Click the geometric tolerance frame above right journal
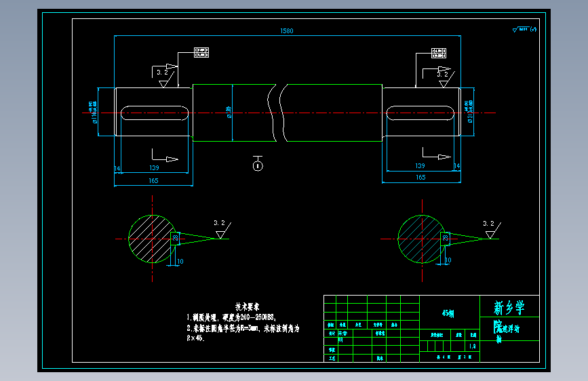 pos(439,54)
